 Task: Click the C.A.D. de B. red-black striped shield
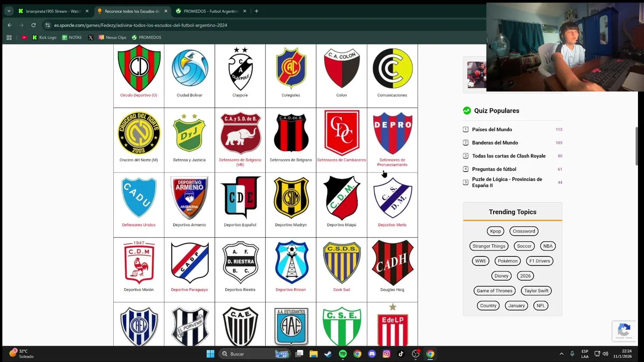click(291, 133)
